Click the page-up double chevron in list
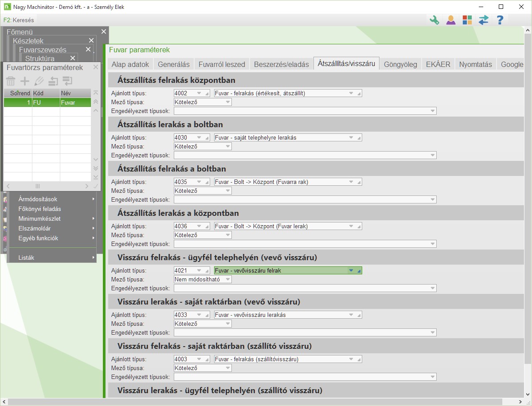532x406 pixels. (96, 102)
